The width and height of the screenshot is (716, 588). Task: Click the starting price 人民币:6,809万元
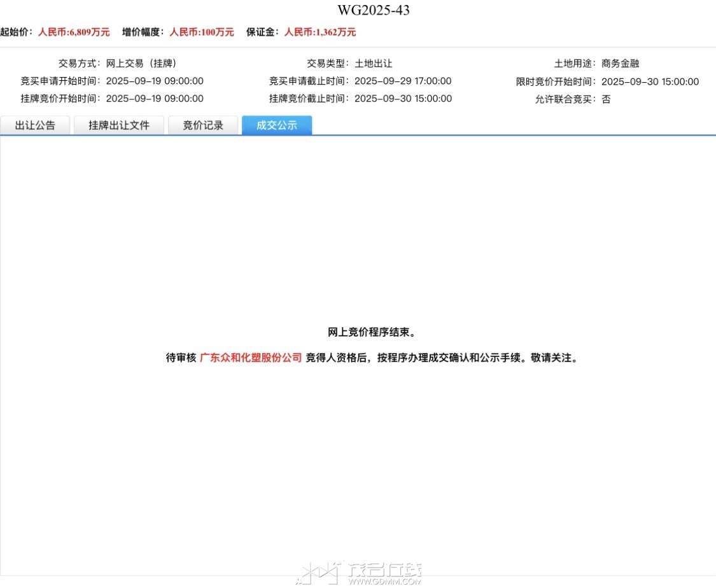(x=74, y=32)
